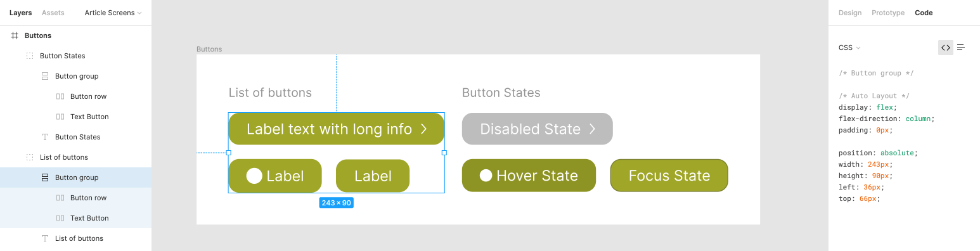Open the Design tab
The height and width of the screenshot is (251, 980).
click(x=850, y=13)
